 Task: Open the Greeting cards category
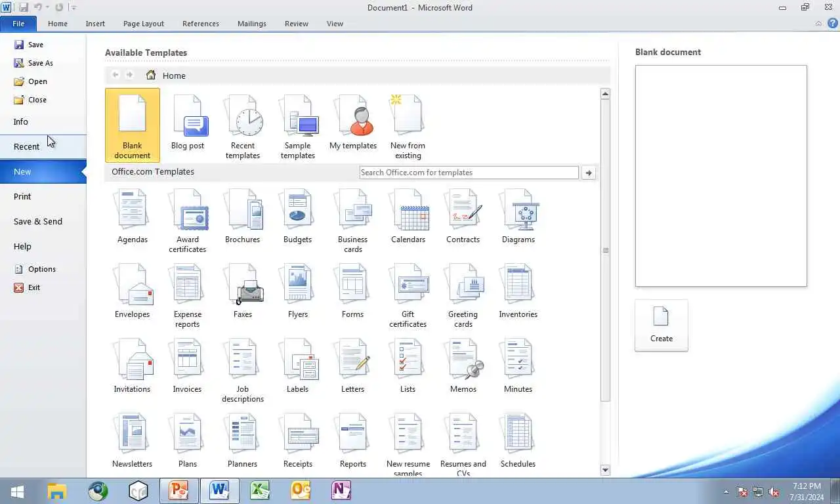click(463, 296)
